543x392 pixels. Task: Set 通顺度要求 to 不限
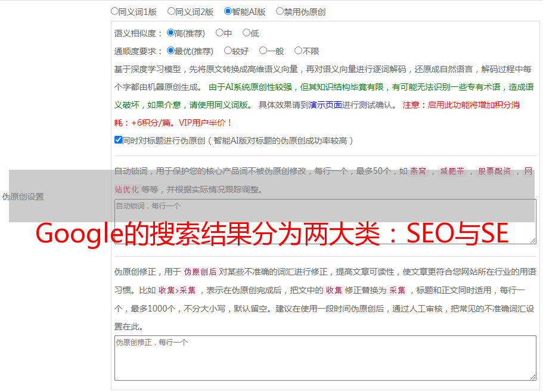tap(298, 51)
